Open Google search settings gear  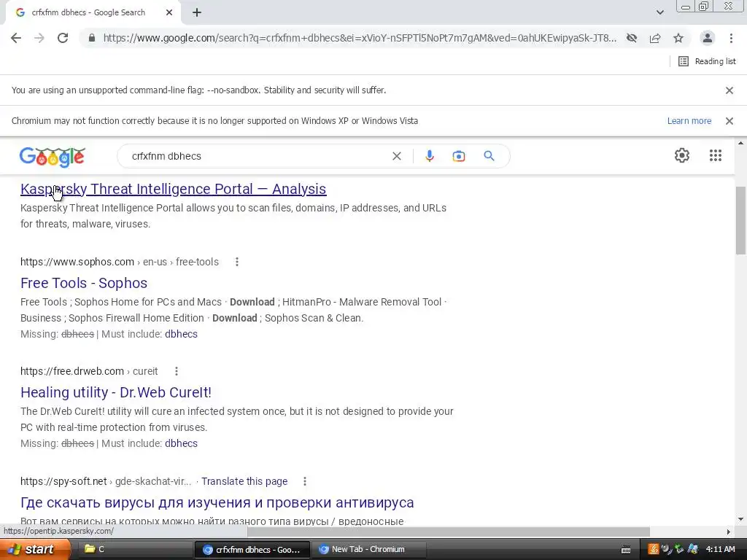tap(682, 155)
